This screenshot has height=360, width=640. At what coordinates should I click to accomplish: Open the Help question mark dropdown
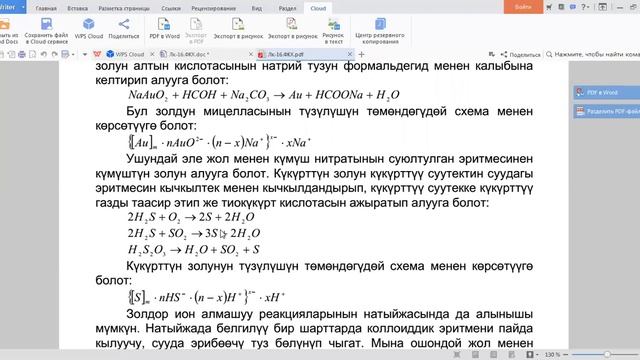coord(585,7)
